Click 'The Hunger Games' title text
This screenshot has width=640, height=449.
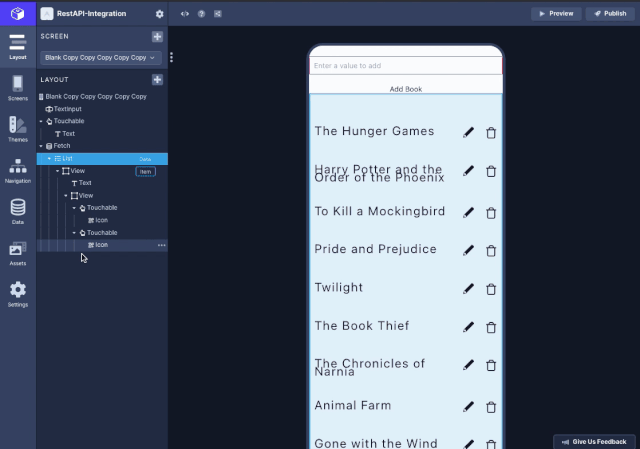tap(374, 131)
